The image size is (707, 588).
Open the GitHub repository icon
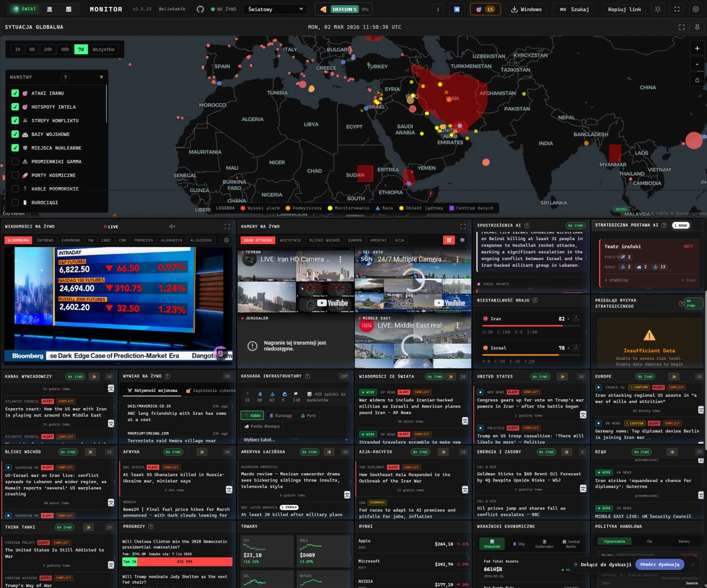200,9
